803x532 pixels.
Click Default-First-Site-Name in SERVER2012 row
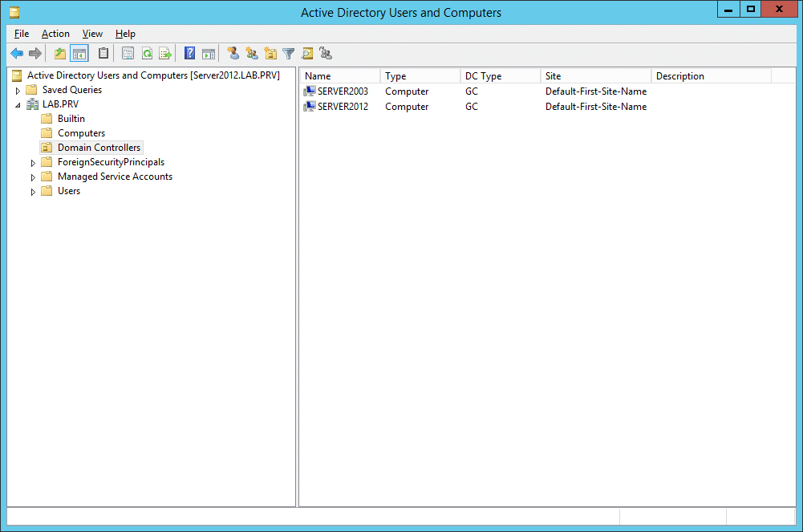coord(596,107)
